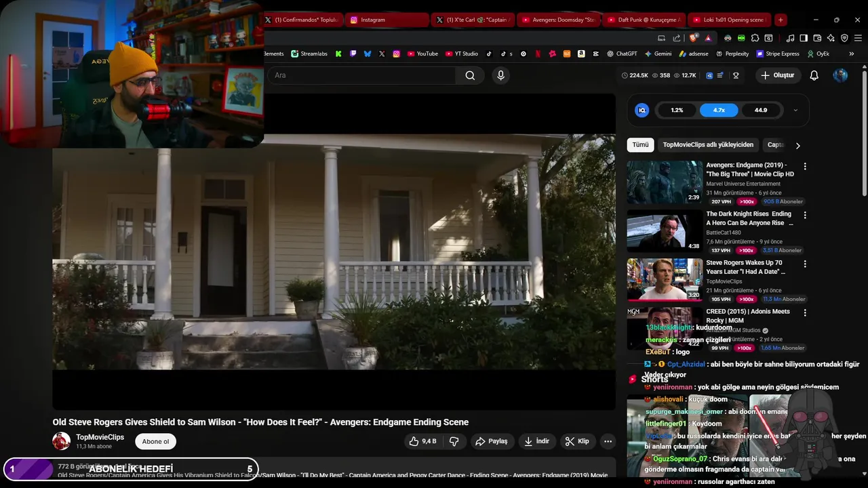Open the browser extensions puzzle icon

755,38
